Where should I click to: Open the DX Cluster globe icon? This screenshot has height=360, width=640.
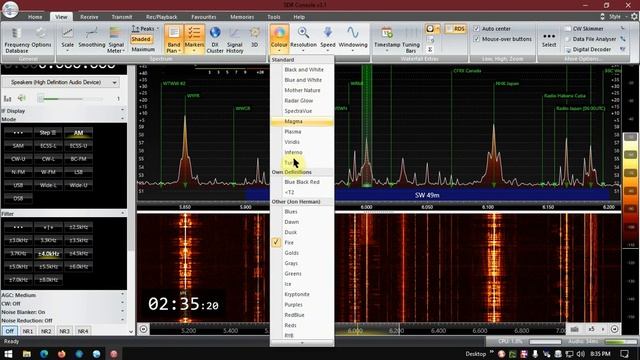click(215, 40)
